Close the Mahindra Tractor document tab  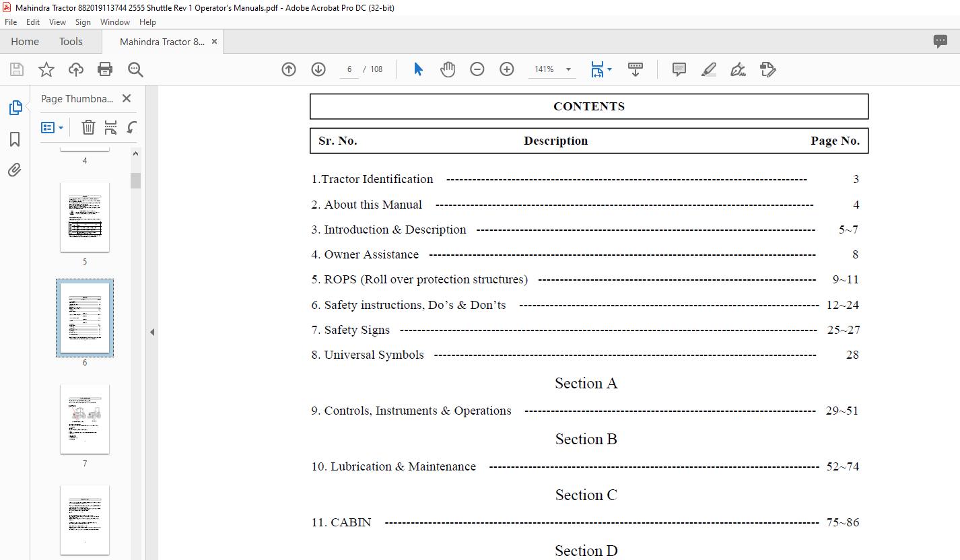215,42
